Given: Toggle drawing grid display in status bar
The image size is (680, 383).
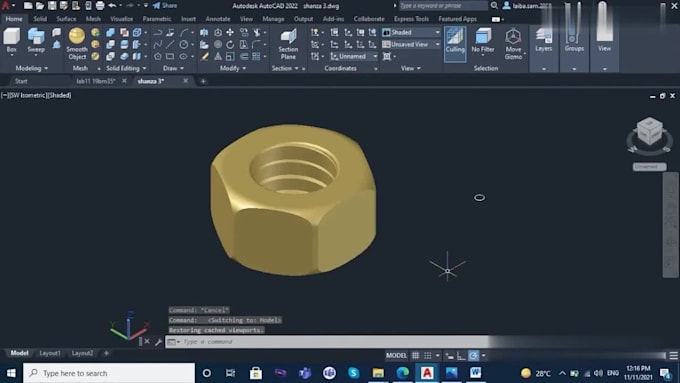Looking at the screenshot, I should tap(415, 356).
